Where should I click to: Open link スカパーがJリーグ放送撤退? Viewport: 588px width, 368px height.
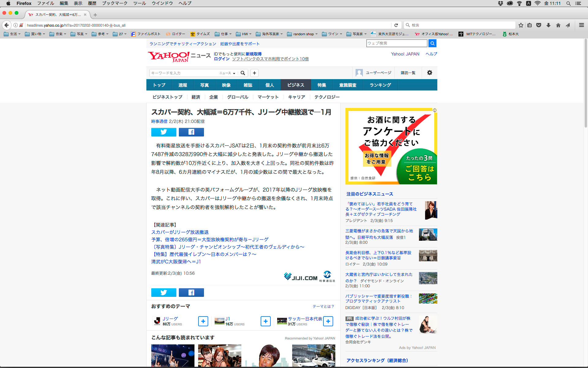coord(180,232)
